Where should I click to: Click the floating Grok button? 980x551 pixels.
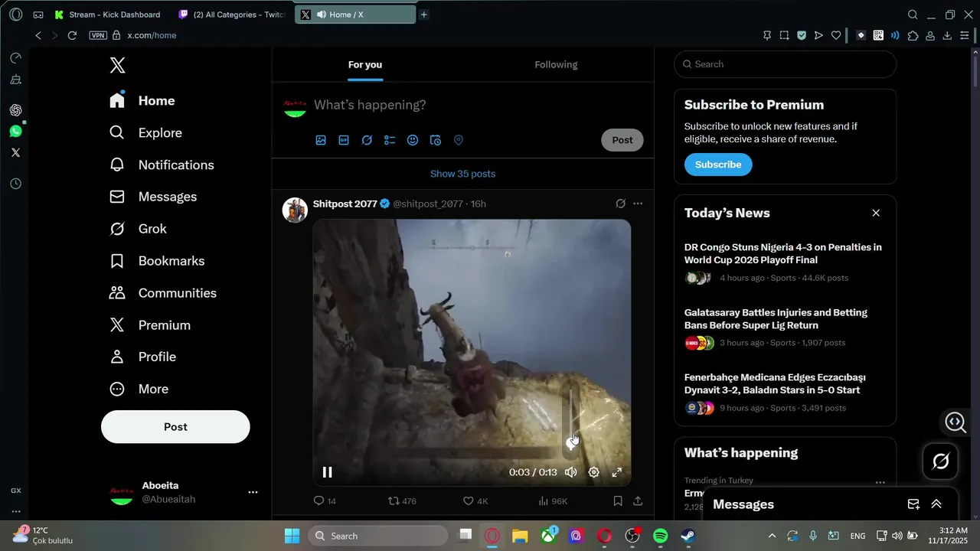(x=941, y=461)
